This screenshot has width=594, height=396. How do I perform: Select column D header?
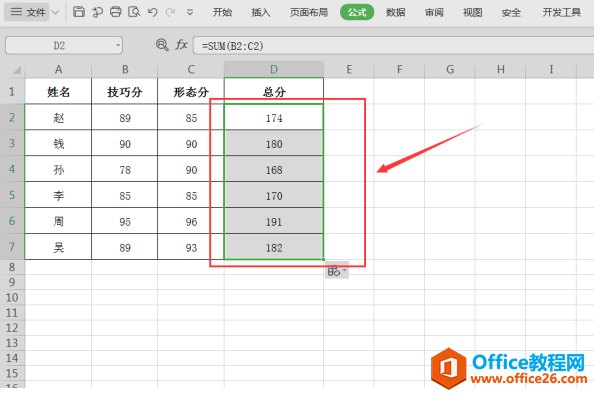274,69
